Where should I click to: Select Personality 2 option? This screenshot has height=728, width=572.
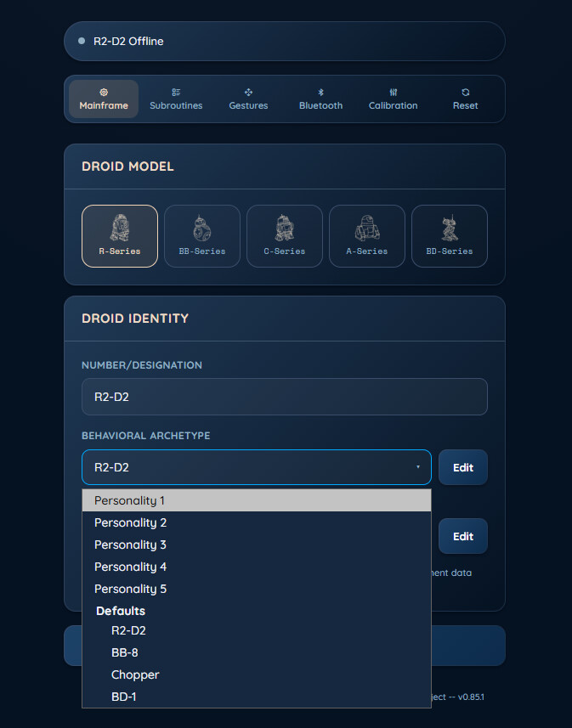(x=257, y=522)
